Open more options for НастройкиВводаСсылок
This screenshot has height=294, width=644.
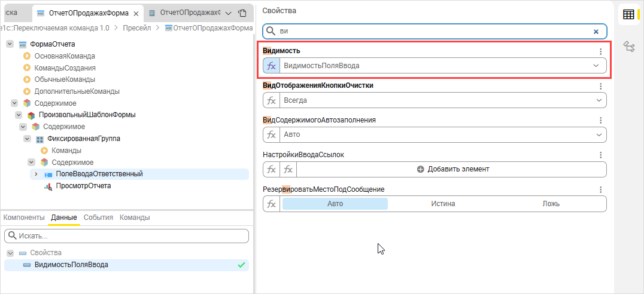pos(600,155)
